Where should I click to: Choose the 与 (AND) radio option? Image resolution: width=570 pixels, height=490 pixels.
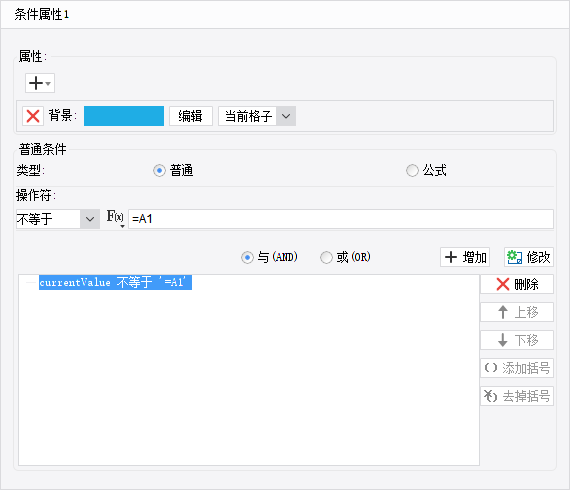(247, 257)
